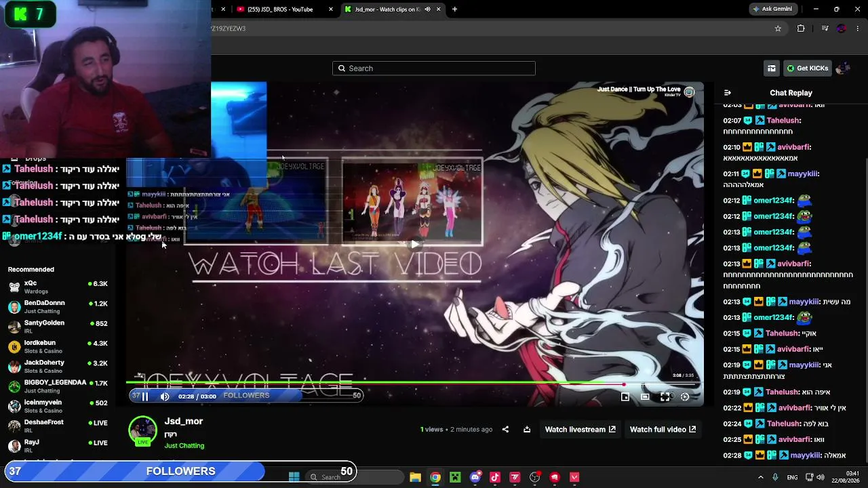This screenshot has width=868, height=488.
Task: Open BenDaDonnn recommended channel
Action: [x=58, y=307]
